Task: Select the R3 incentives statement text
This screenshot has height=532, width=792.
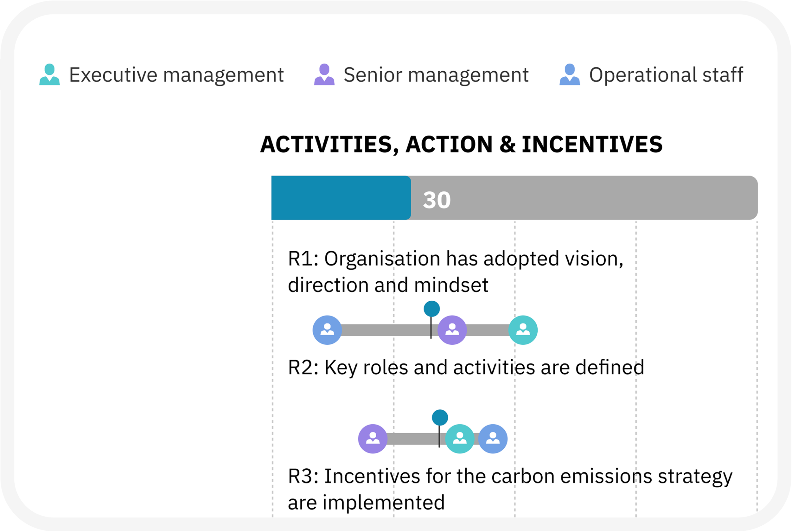Action: 510,490
